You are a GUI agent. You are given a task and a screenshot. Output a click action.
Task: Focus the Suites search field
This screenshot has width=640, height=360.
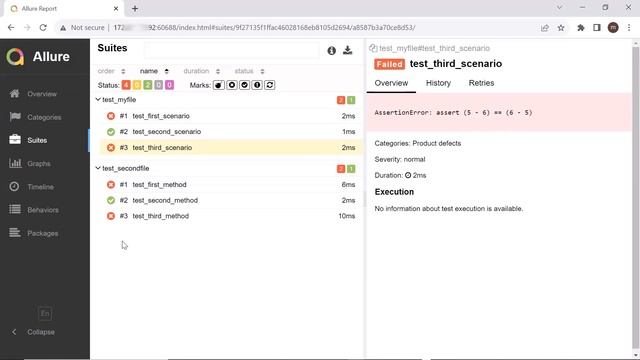pos(231,50)
